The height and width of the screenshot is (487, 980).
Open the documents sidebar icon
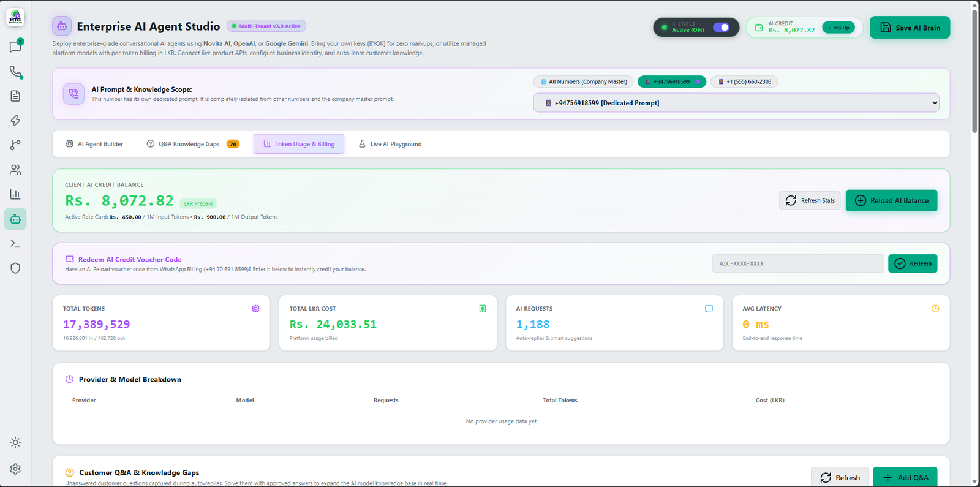coord(15,96)
